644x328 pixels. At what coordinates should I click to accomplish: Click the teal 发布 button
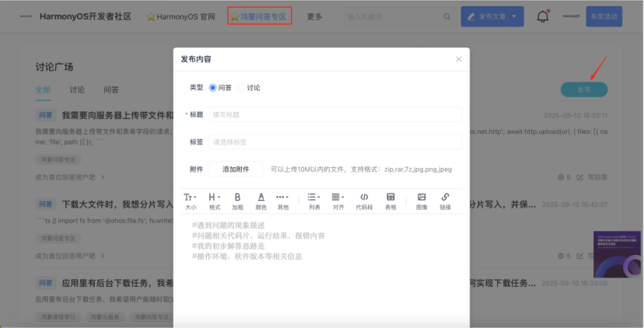coord(584,89)
